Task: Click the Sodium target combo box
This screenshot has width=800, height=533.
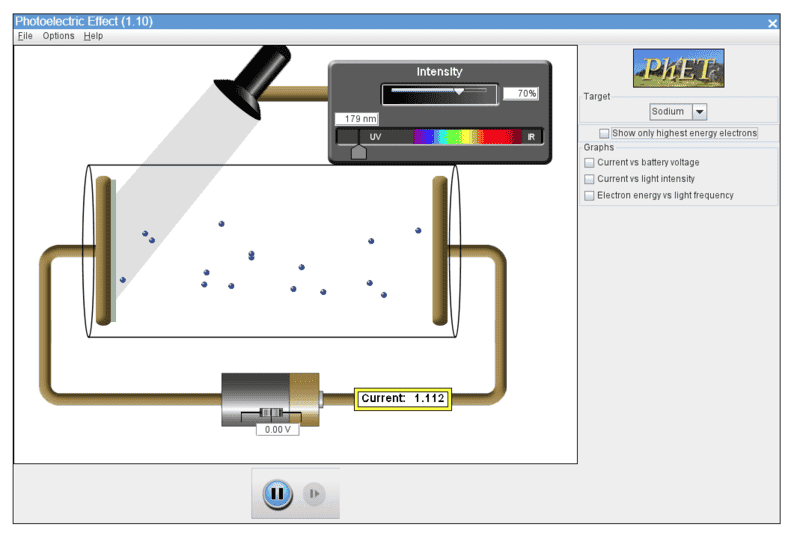Action: tap(669, 112)
